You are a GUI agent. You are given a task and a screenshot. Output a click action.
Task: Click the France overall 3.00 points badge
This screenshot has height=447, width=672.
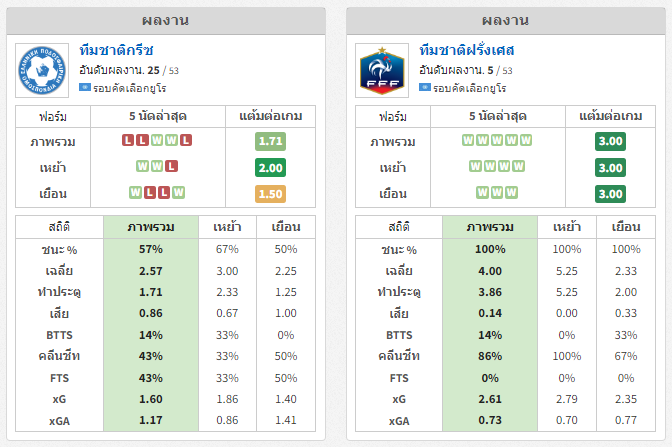610,141
